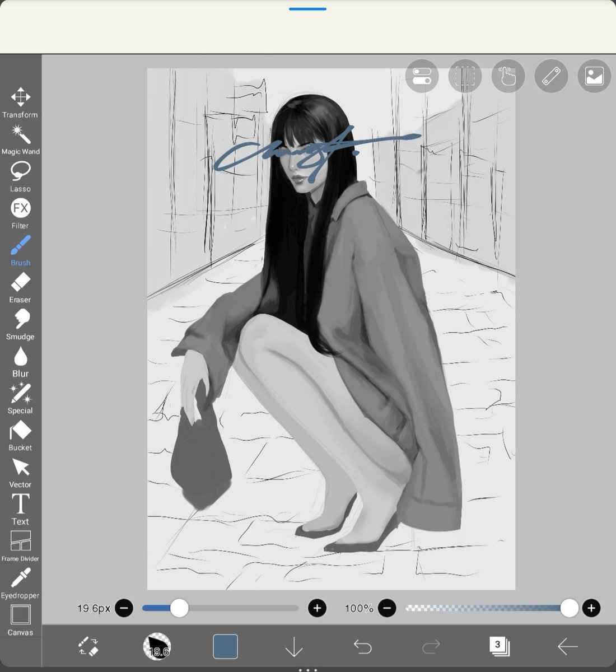Image resolution: width=616 pixels, height=672 pixels.
Task: Select the Text tool
Action: point(20,509)
